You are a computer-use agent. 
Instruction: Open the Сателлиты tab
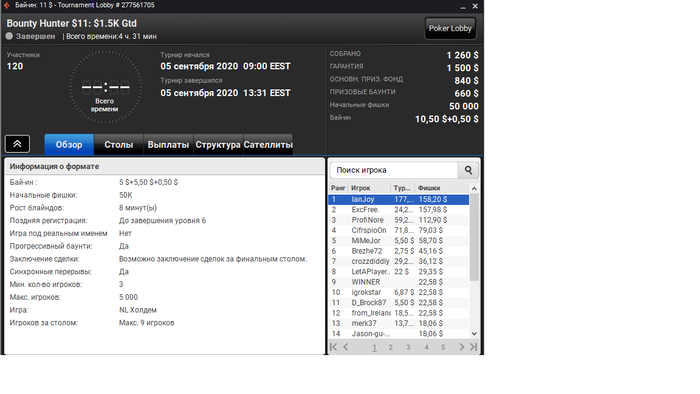point(268,145)
